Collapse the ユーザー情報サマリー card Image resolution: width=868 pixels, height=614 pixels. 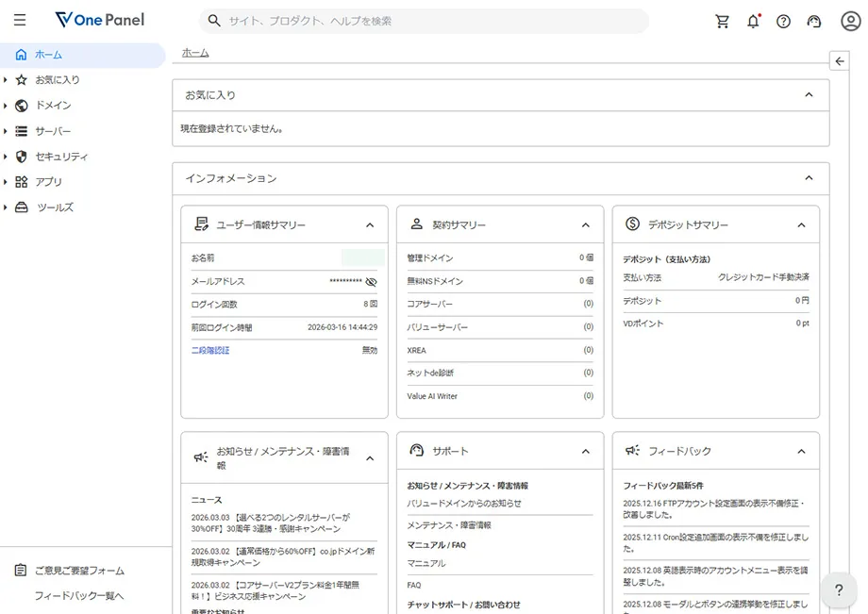pyautogui.click(x=370, y=225)
